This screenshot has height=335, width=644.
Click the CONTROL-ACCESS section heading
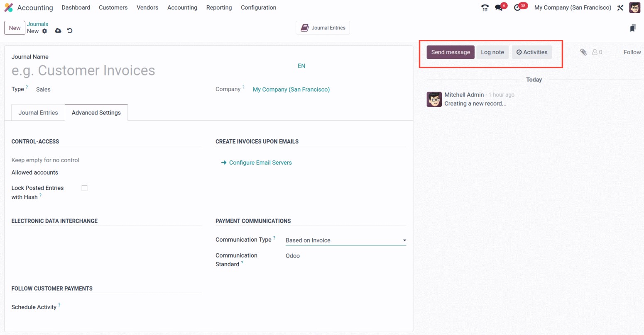[x=35, y=141]
